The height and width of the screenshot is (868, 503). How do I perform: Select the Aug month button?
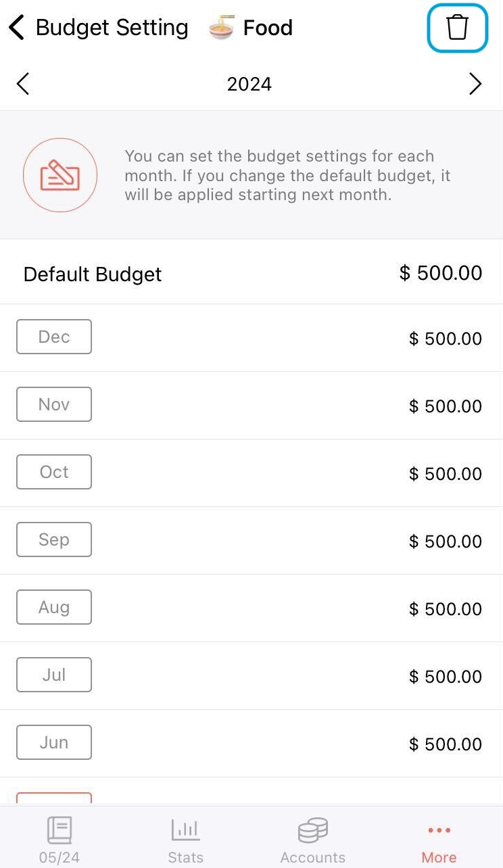pos(54,607)
